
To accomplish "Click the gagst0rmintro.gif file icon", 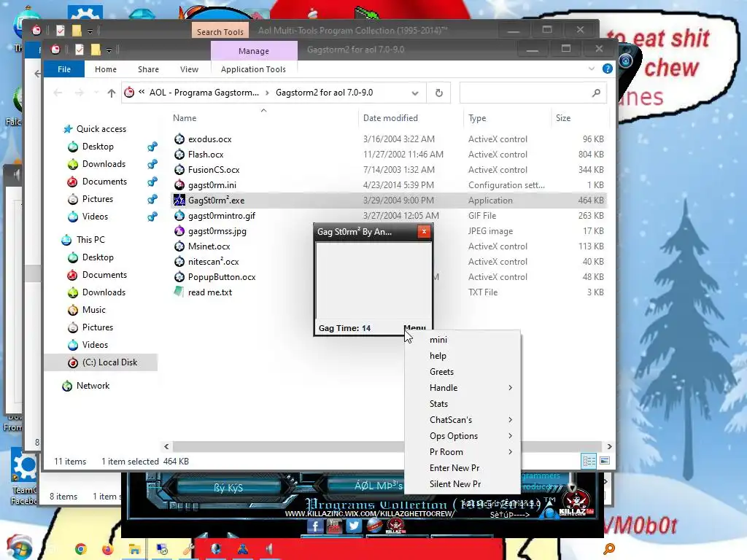I will pyautogui.click(x=179, y=216).
